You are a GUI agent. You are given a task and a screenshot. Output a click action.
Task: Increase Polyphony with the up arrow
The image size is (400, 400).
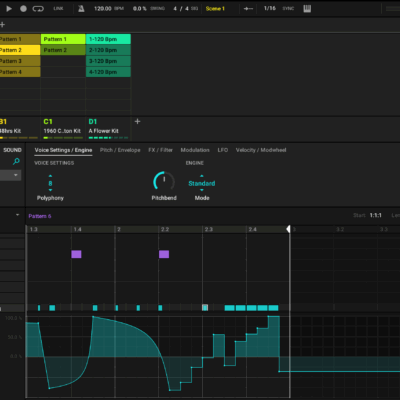(50, 176)
